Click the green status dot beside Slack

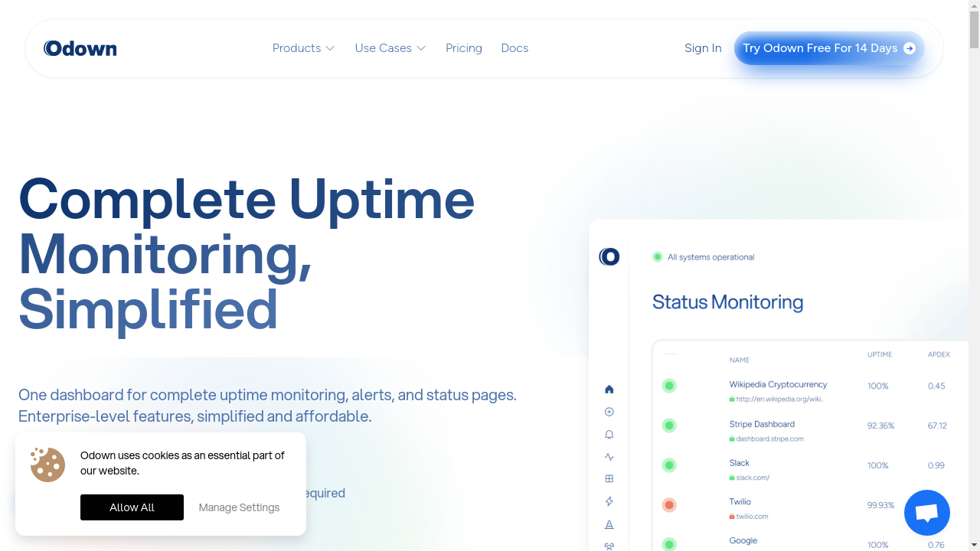coord(669,465)
